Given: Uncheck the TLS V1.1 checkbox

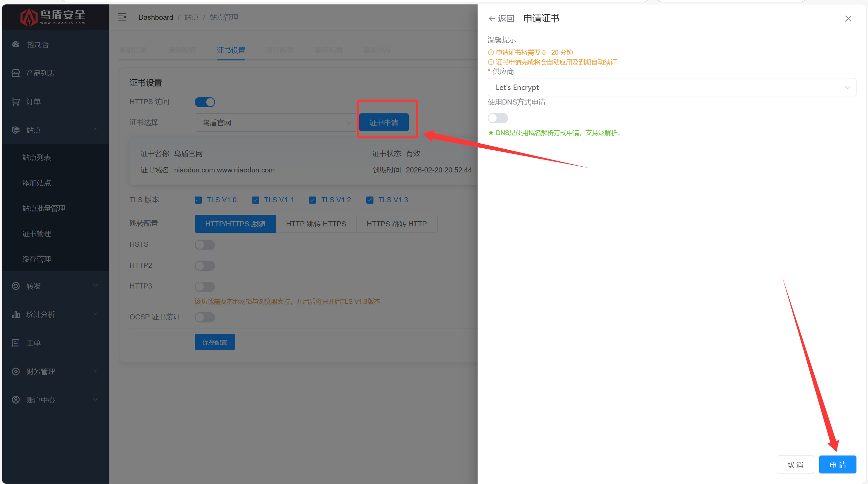Looking at the screenshot, I should click(255, 200).
